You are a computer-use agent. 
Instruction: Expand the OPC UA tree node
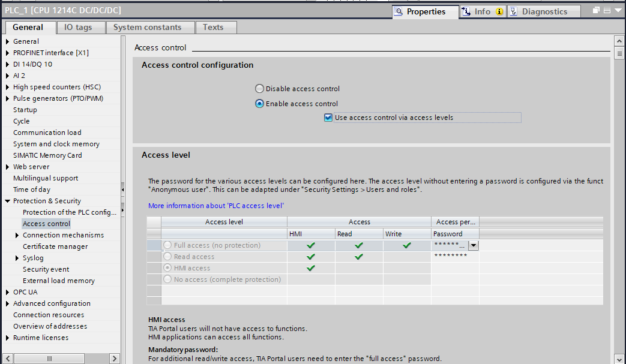click(x=7, y=293)
